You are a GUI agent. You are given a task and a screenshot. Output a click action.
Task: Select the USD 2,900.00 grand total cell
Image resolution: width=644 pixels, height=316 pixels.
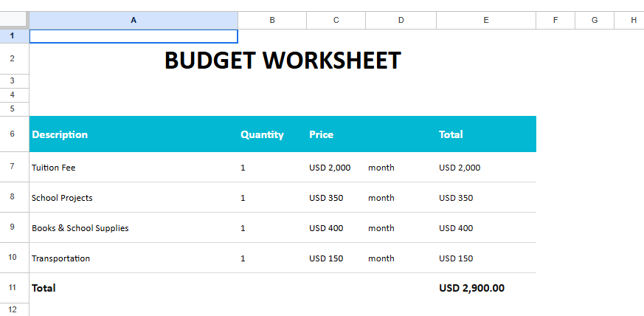[x=471, y=288]
